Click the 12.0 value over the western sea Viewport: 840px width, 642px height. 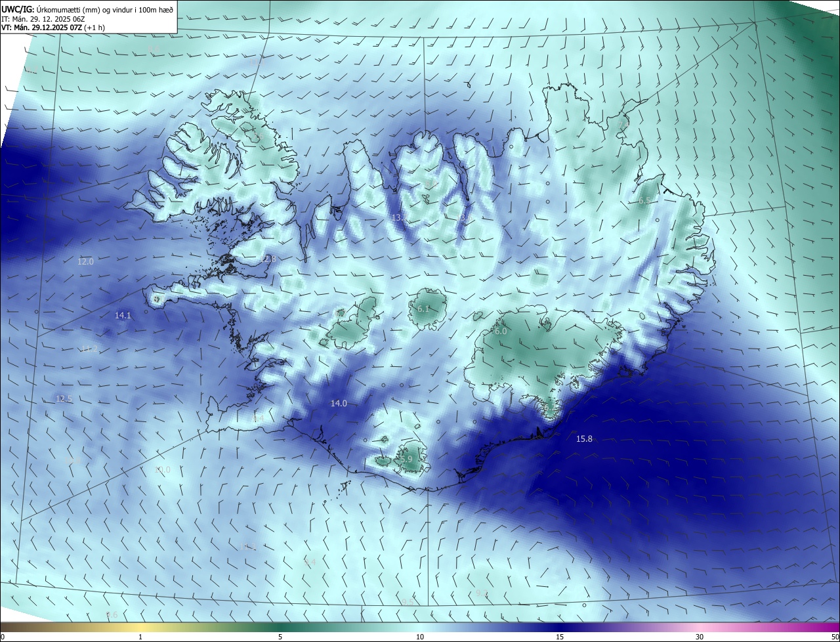click(85, 261)
